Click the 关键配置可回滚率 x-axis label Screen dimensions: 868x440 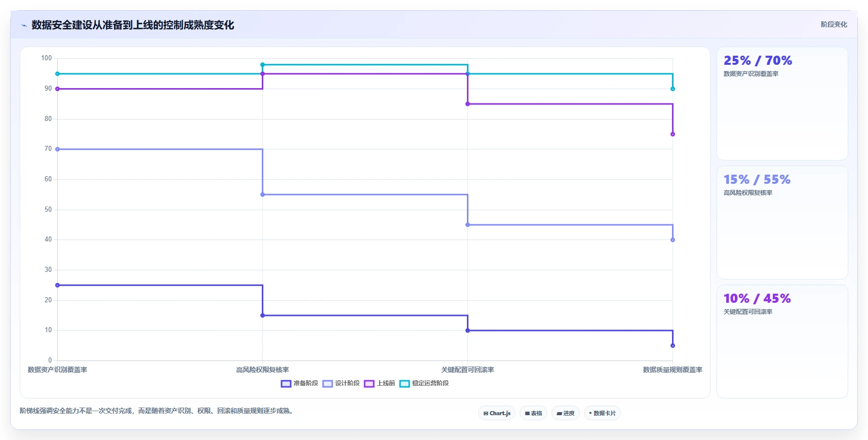(467, 370)
